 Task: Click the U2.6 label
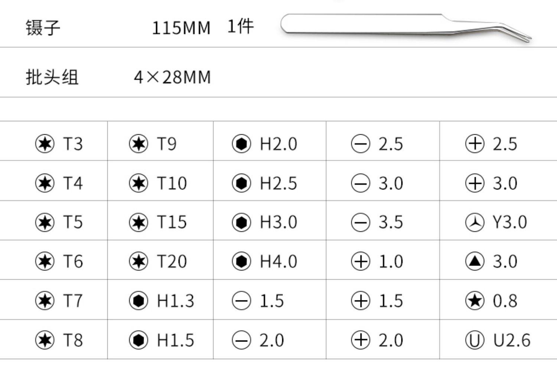point(512,340)
